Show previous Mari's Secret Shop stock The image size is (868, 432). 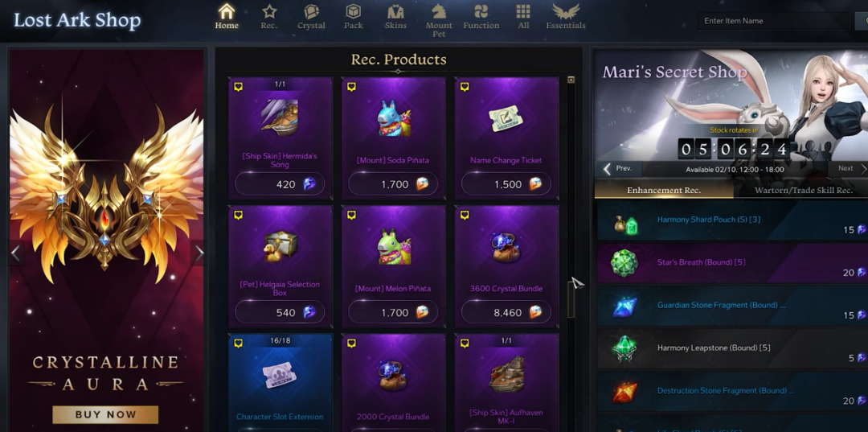(x=618, y=168)
